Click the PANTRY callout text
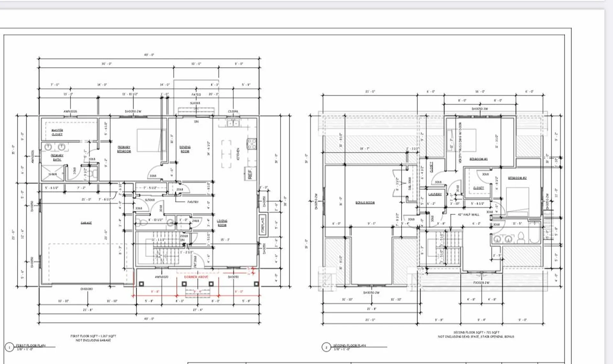 pos(193,202)
